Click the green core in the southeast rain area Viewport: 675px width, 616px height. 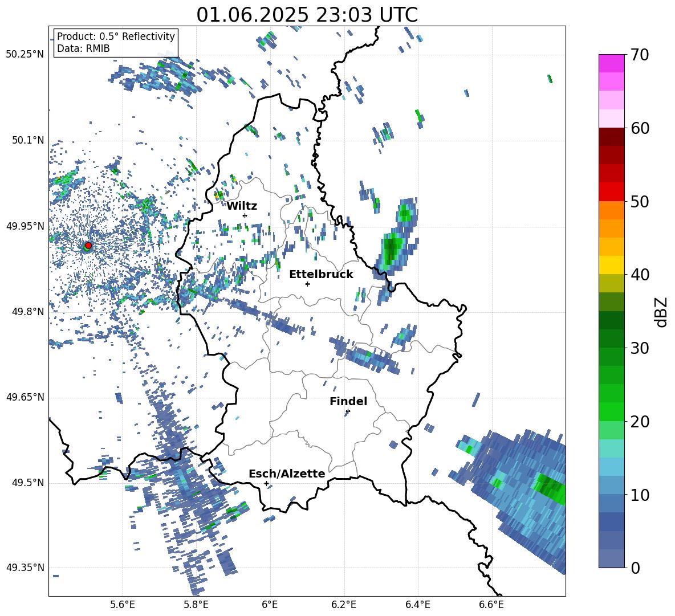(550, 488)
